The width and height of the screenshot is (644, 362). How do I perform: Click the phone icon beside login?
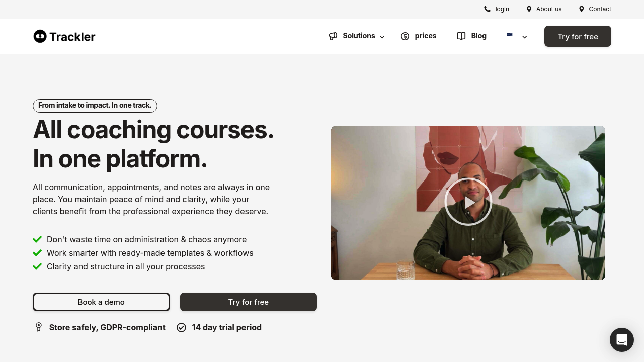487,9
